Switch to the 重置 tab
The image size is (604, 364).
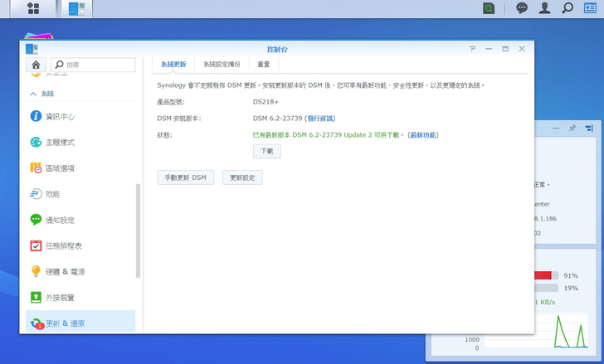263,64
